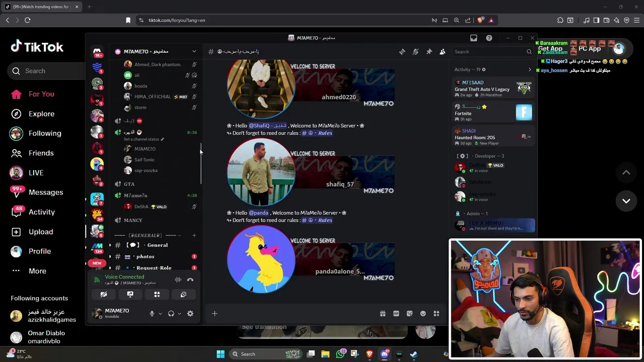Open shafiq_57 welcome image
Image resolution: width=644 pixels, height=362 pixels.
coord(310,172)
